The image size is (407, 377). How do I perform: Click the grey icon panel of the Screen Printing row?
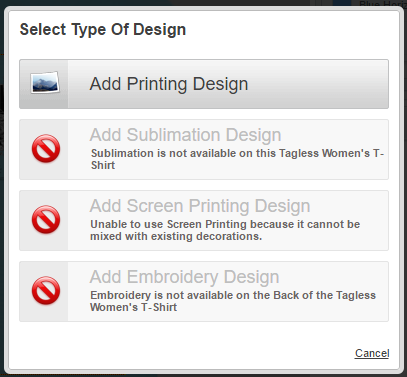[x=44, y=220]
